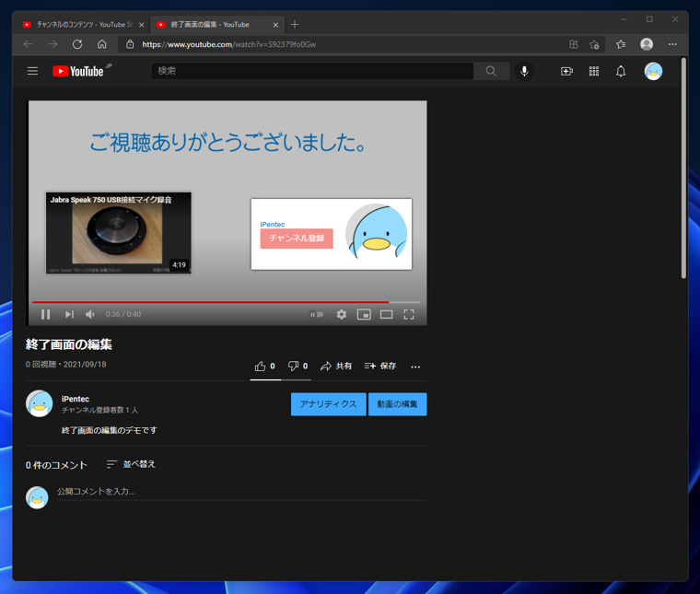The height and width of the screenshot is (594, 700).
Task: Close the チャンネルのコンテンツ tab
Action: (142, 25)
